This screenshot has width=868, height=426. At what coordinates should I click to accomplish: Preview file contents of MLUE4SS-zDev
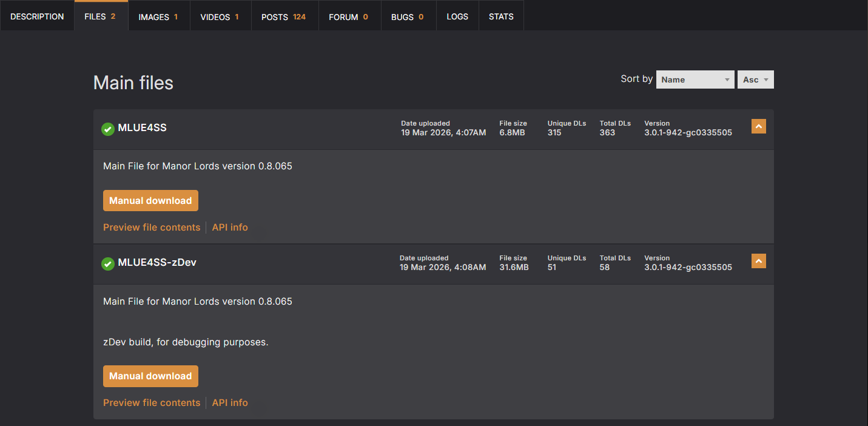(x=152, y=403)
